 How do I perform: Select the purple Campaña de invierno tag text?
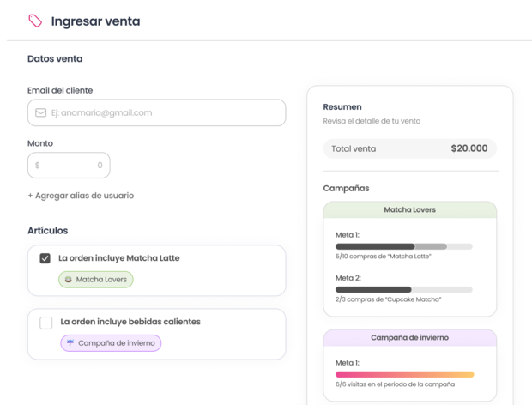(x=116, y=343)
